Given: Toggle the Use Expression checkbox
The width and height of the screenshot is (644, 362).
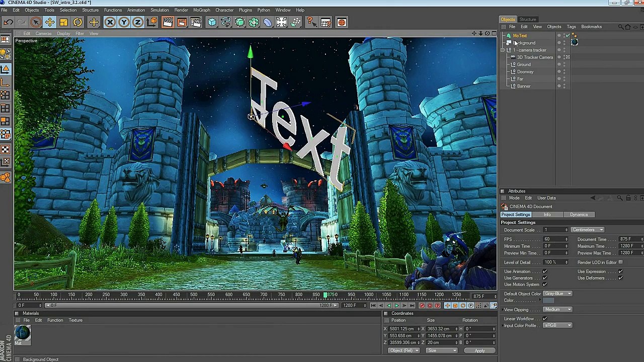Looking at the screenshot, I should coord(620,271).
